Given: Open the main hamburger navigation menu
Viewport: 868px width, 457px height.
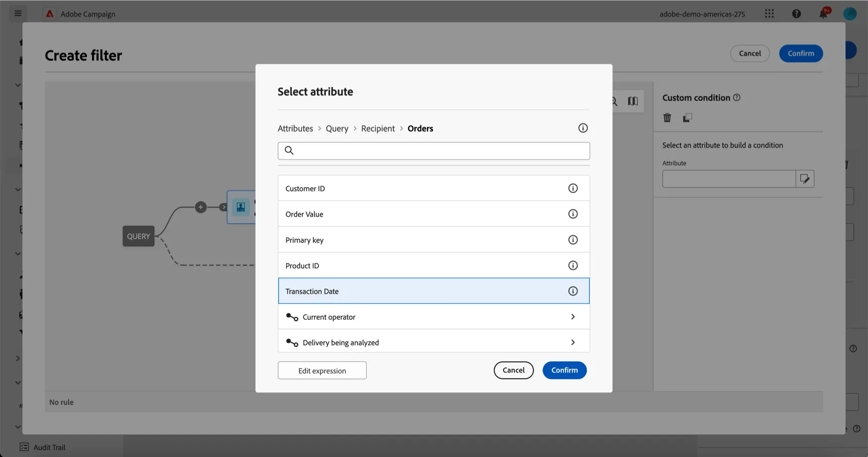Looking at the screenshot, I should (18, 14).
